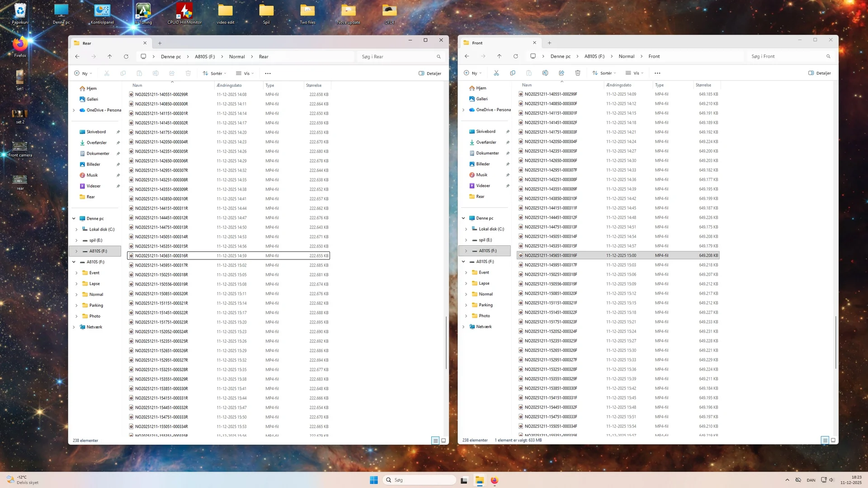Viewport: 868px width, 488px height.
Task: Cut the selected file in Front window
Action: click(496, 73)
